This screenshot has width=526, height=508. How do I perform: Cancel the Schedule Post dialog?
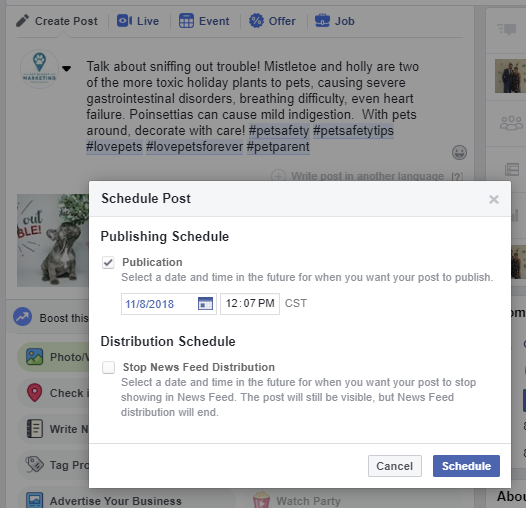coord(394,466)
